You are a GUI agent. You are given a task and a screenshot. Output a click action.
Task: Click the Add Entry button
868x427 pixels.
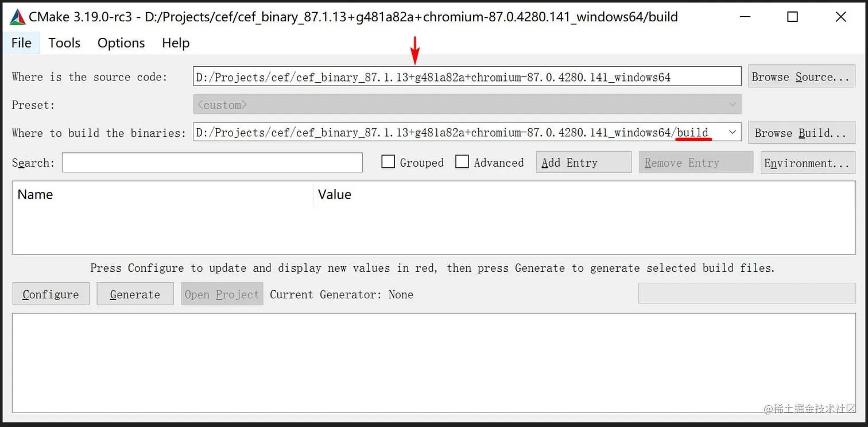coord(583,161)
